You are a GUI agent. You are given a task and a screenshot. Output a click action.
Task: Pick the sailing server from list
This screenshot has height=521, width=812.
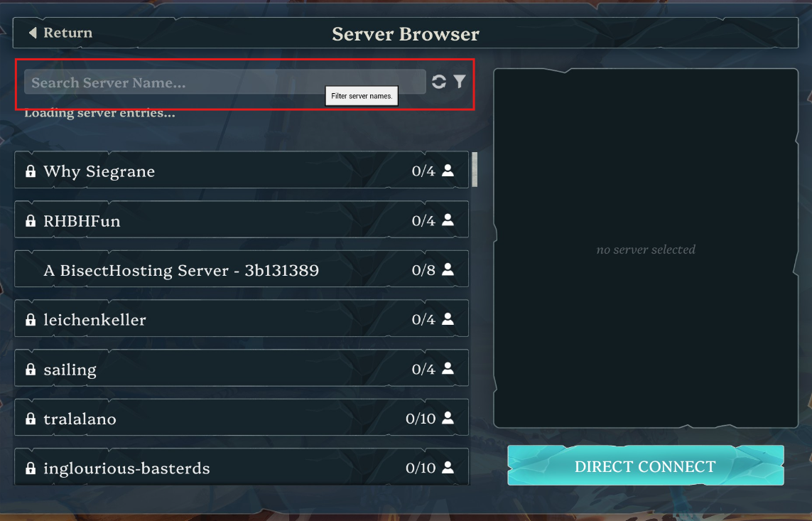(242, 368)
